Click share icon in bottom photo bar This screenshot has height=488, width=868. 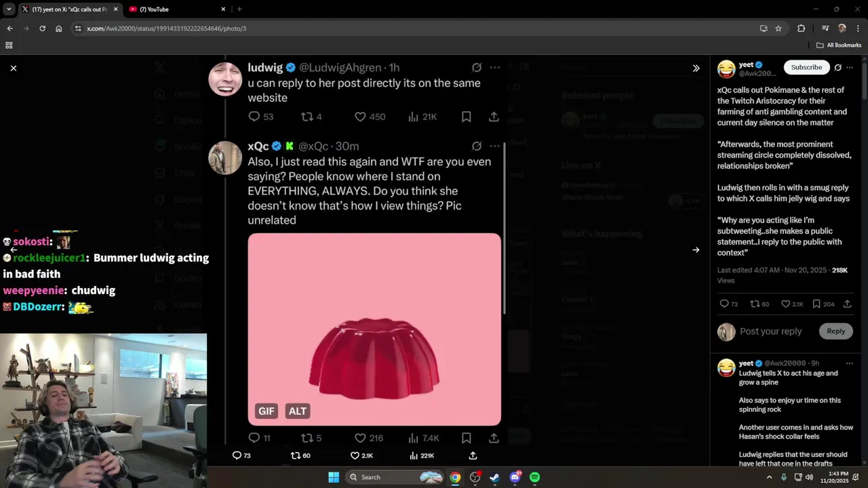[x=473, y=455]
